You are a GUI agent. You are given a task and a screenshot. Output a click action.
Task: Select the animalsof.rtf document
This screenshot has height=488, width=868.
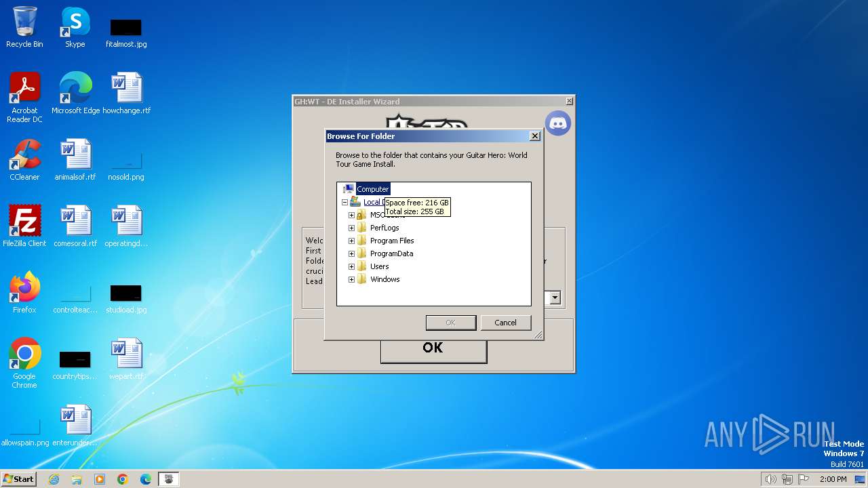[x=75, y=160]
